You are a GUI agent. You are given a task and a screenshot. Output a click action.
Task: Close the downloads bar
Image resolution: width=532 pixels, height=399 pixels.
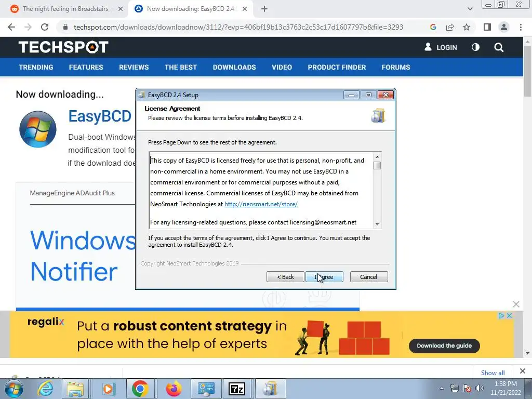tap(523, 371)
